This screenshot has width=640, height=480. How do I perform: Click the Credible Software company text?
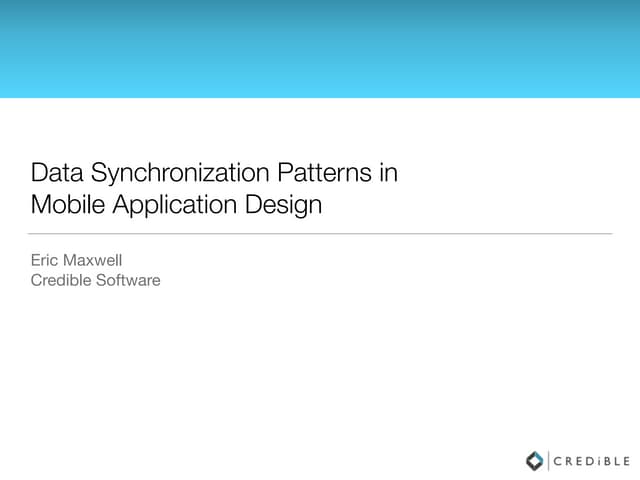[x=95, y=280]
